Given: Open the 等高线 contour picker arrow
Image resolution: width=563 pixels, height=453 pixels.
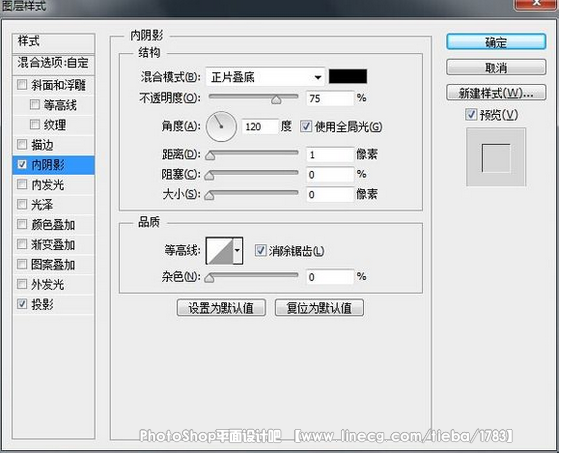Looking at the screenshot, I should click(237, 251).
